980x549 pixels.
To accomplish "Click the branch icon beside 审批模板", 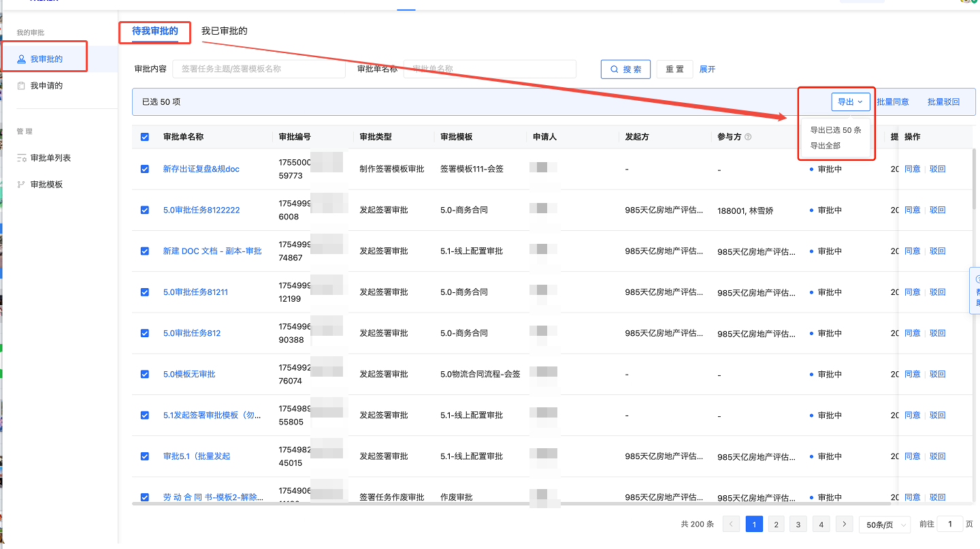I will pyautogui.click(x=21, y=185).
